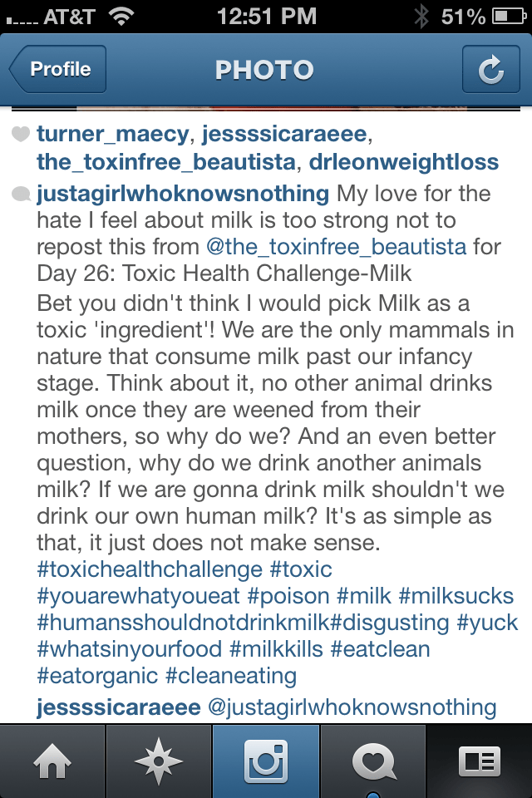Tap the refresh icon in header

pos(490,70)
